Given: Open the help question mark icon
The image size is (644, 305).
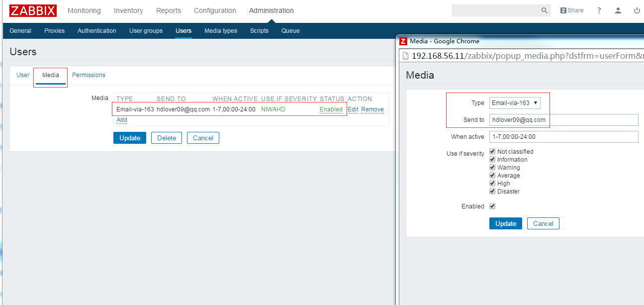Looking at the screenshot, I should tap(599, 10).
